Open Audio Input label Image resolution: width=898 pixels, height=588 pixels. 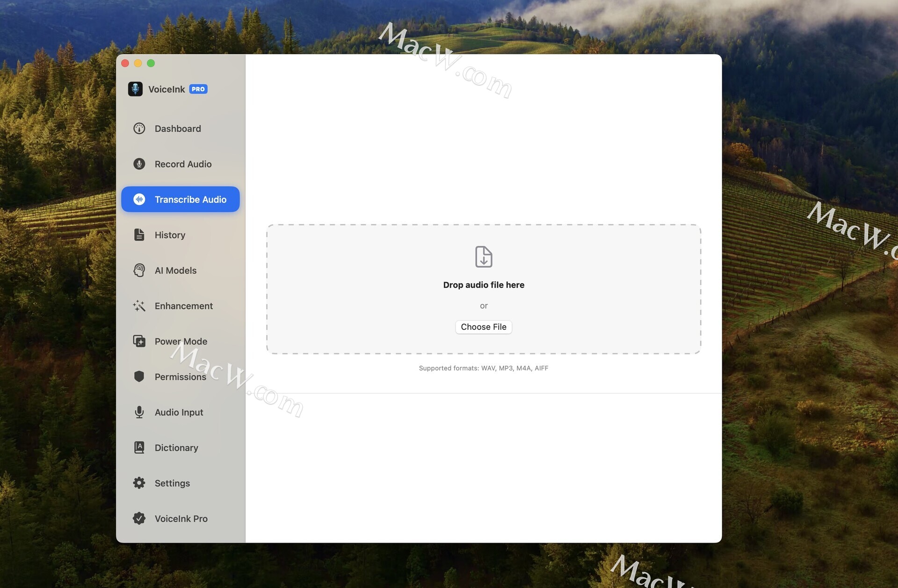coord(179,413)
